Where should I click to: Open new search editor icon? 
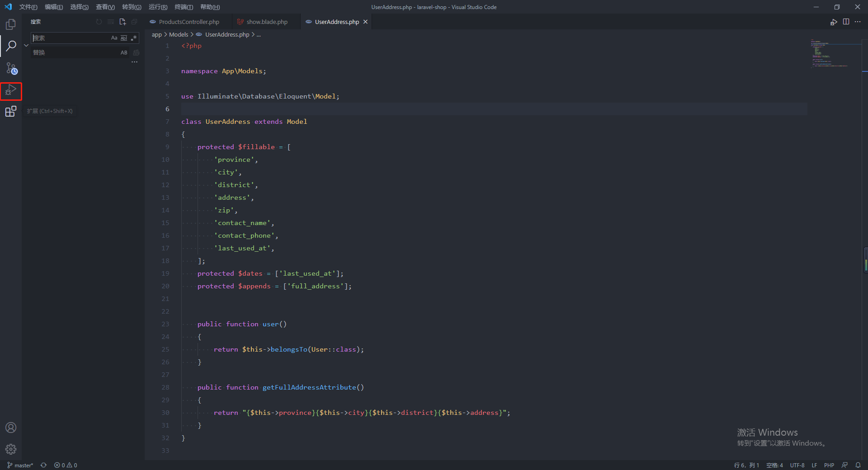[123, 22]
